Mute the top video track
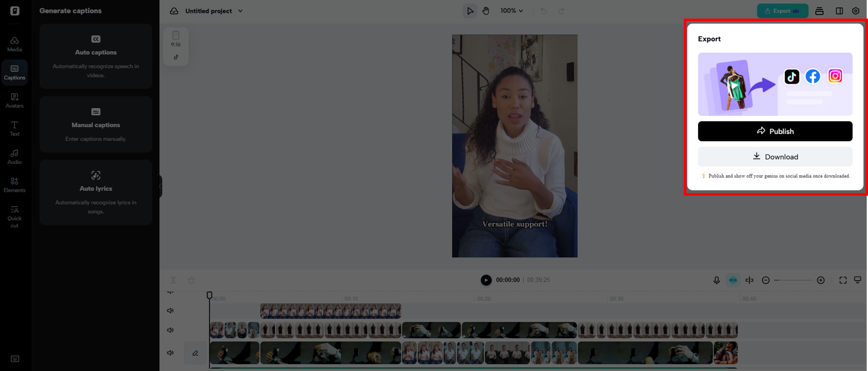 point(170,310)
